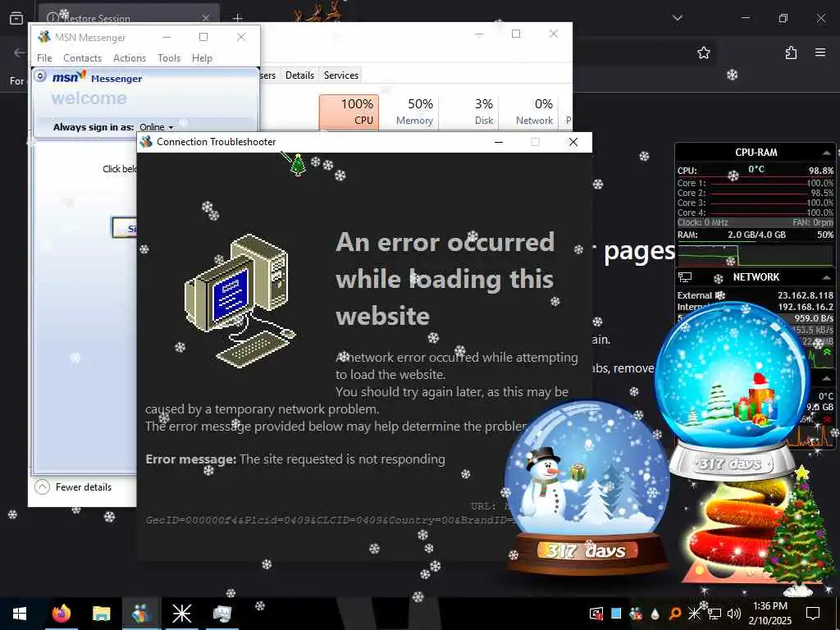Screen dimensions: 840x630
Task: Open the Firefox hamburger application menu
Action: tap(820, 52)
